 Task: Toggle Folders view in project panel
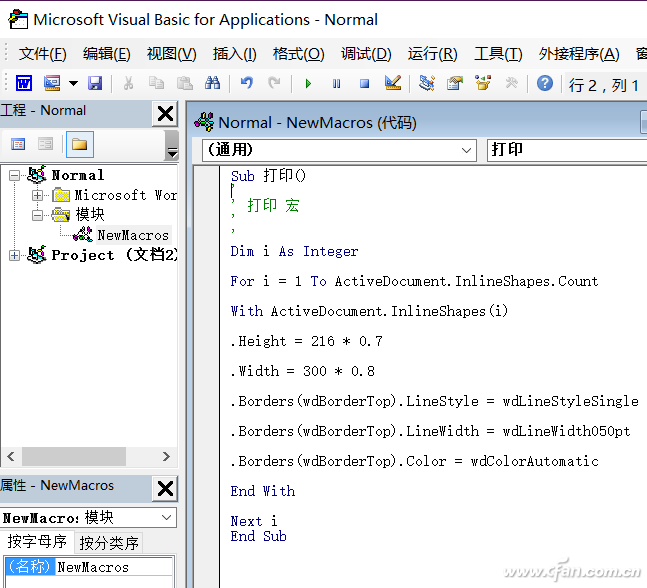[x=80, y=144]
